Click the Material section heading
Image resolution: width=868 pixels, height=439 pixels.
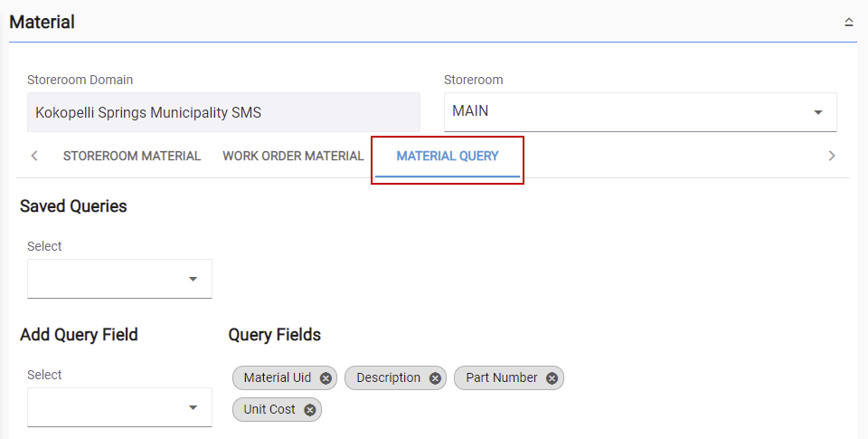[x=42, y=22]
